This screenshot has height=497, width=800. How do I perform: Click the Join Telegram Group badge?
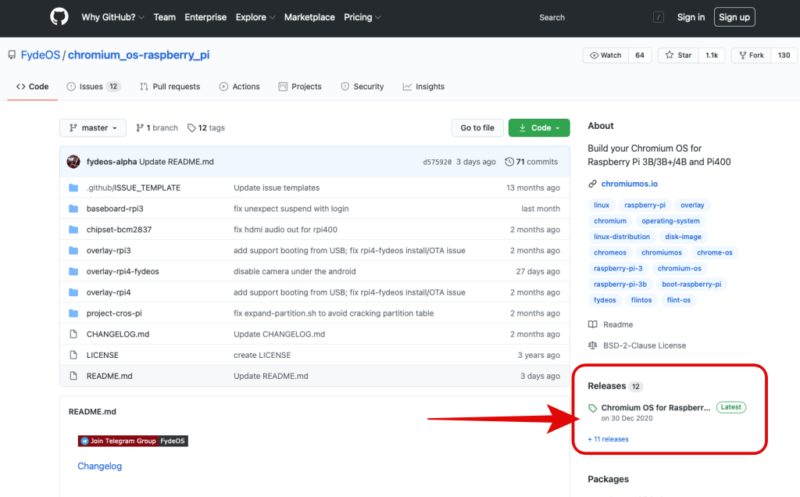[x=133, y=441]
